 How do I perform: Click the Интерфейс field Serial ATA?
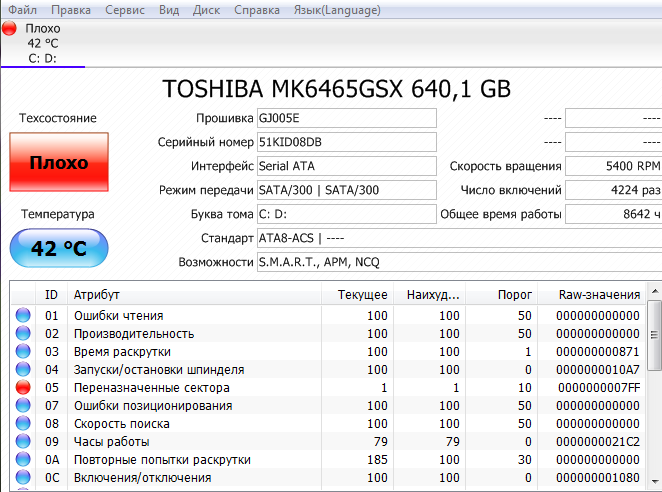(347, 166)
